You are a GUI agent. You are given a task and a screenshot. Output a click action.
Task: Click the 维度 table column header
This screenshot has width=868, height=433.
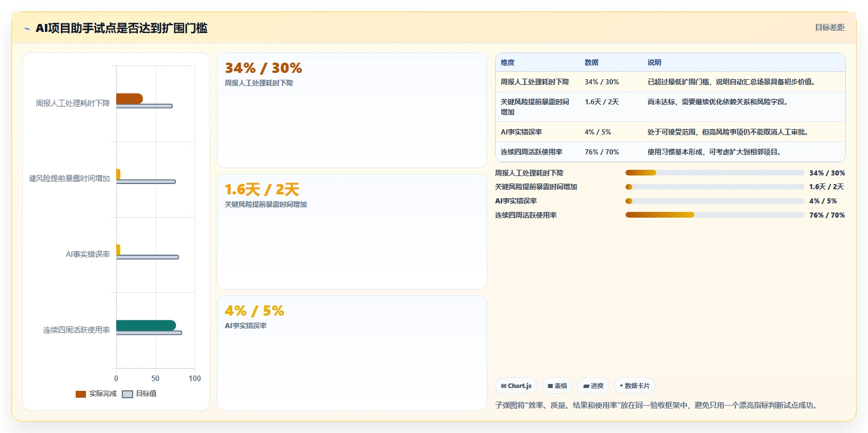pyautogui.click(x=508, y=63)
